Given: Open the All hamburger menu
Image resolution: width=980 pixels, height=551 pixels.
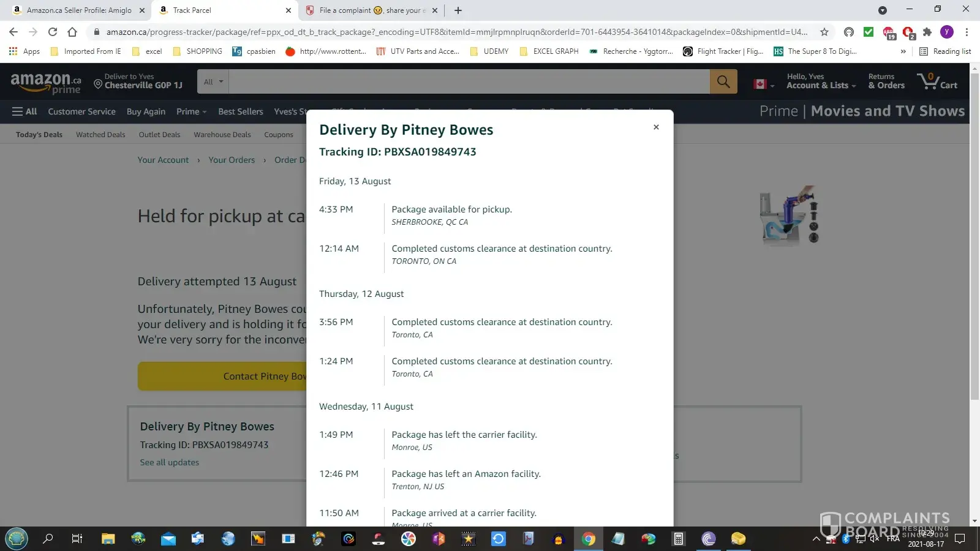Looking at the screenshot, I should 24,111.
